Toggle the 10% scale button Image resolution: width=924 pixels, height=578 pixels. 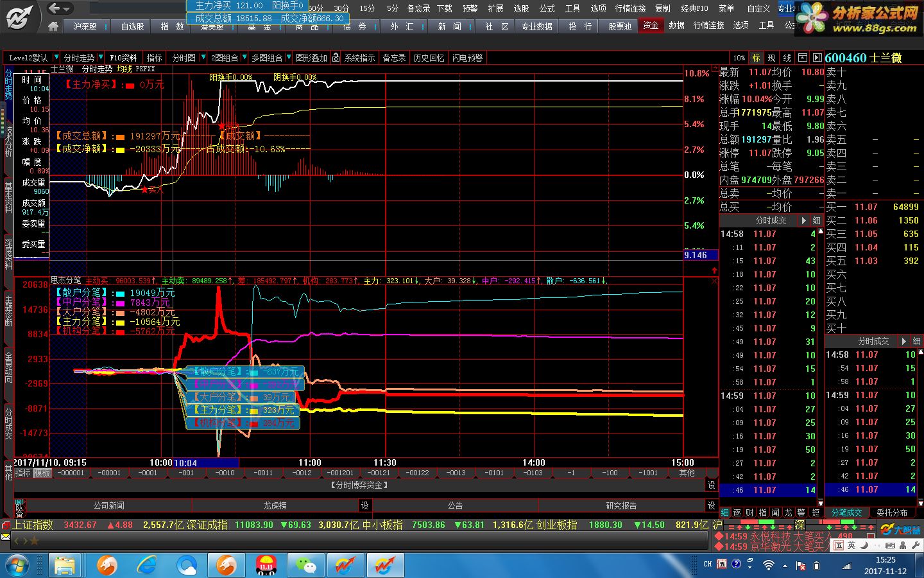(739, 58)
